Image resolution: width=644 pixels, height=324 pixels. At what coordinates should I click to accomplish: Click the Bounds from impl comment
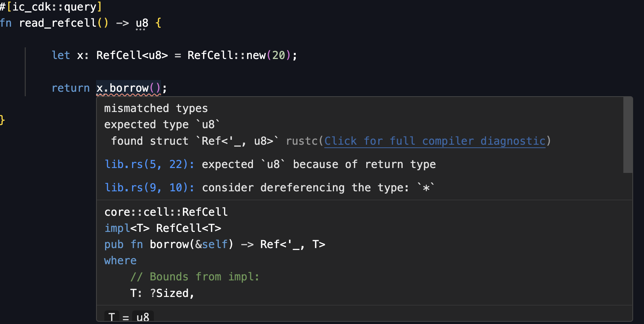(x=194, y=277)
